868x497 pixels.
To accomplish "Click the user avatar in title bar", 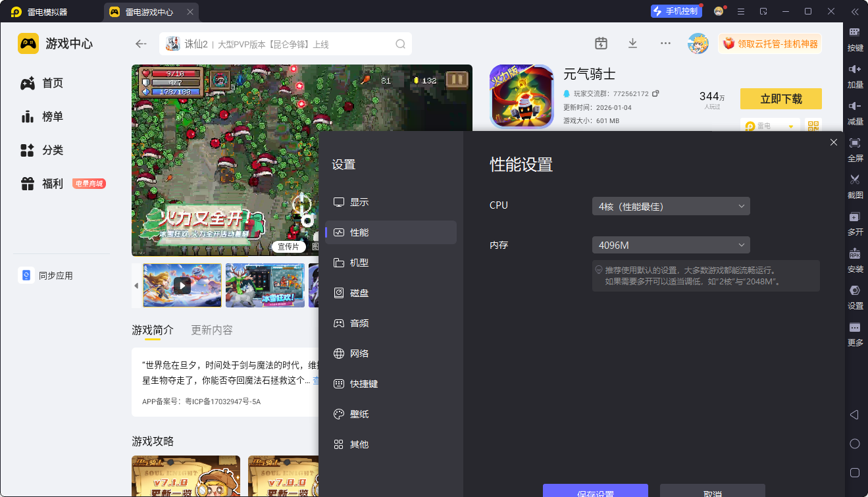I will pyautogui.click(x=719, y=12).
